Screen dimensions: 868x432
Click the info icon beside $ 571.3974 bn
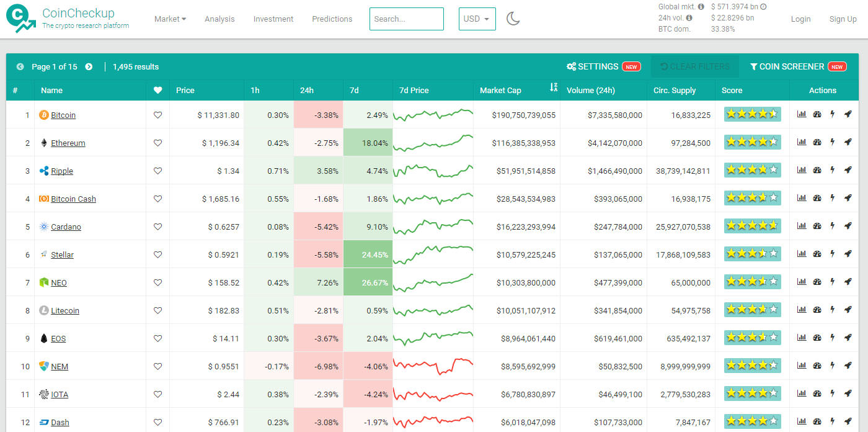(763, 7)
